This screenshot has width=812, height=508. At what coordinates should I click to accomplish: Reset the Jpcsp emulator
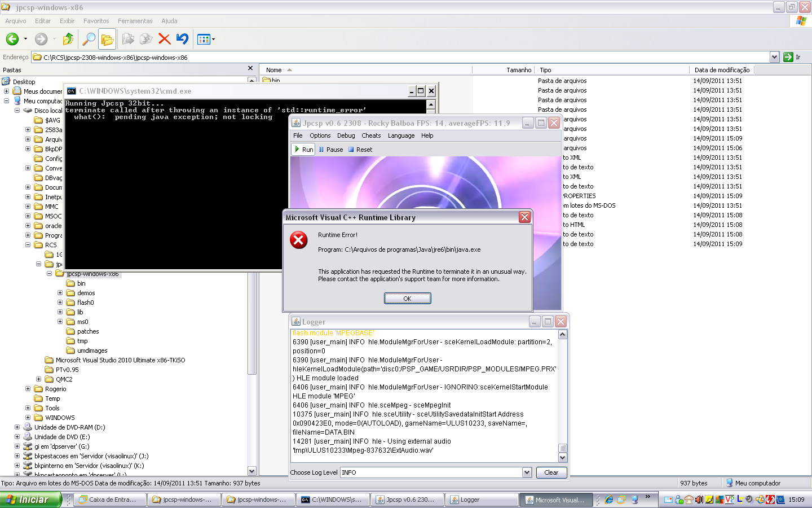[360, 150]
